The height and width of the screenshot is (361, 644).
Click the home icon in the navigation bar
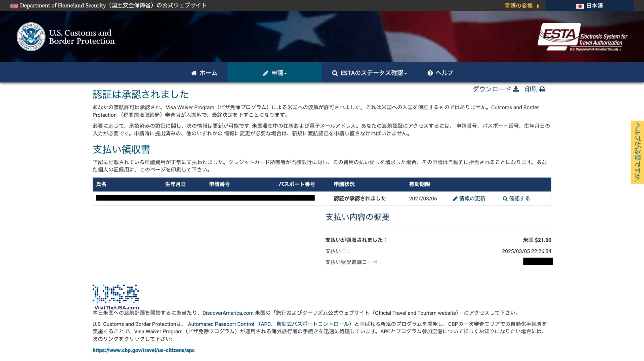pyautogui.click(x=194, y=73)
